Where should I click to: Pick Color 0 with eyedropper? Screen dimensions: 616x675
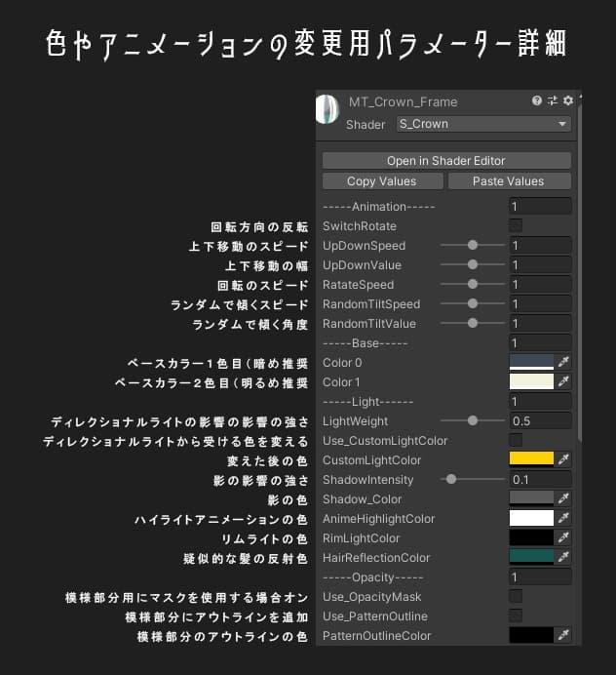coord(563,362)
